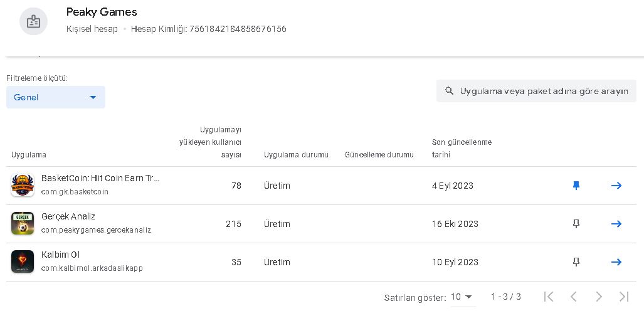The width and height of the screenshot is (644, 316).
Task: Click the BasketCoin app thumbnail
Action: [23, 186]
